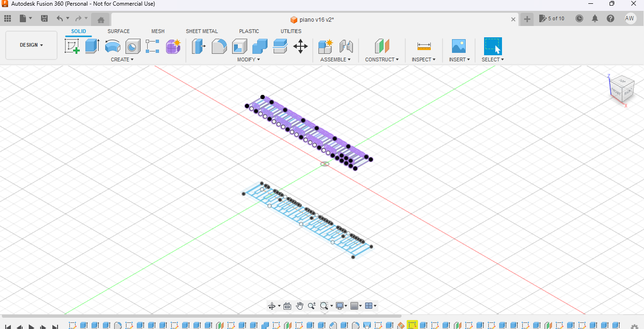The image size is (644, 329).
Task: Activate the Extrude tool
Action: tap(92, 46)
